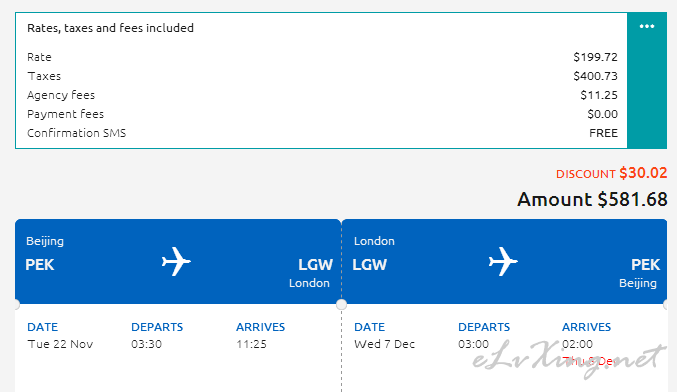Click the Wed 7 Dec return date

[384, 344]
